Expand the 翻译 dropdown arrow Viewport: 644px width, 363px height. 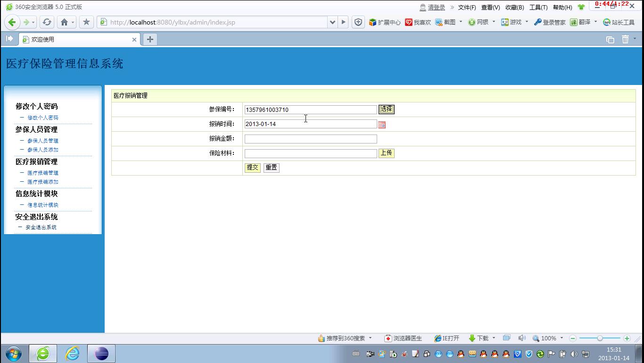[595, 22]
